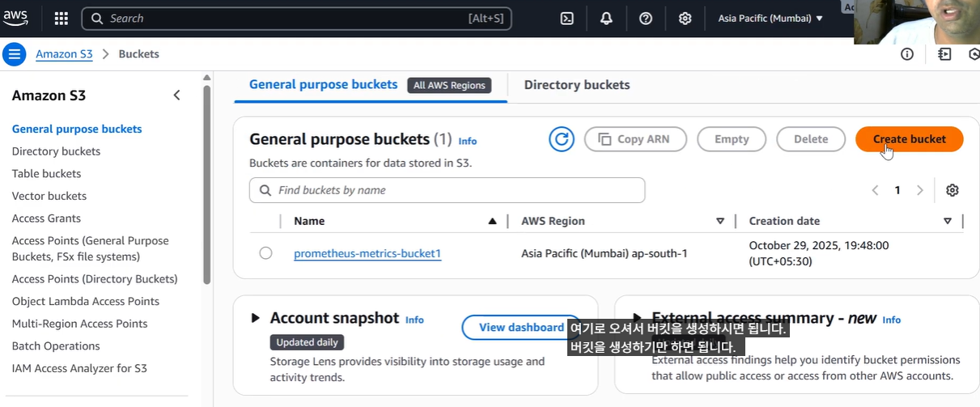Click the Asia Pacific (Mumbai) ap-south-1 cell

604,253
